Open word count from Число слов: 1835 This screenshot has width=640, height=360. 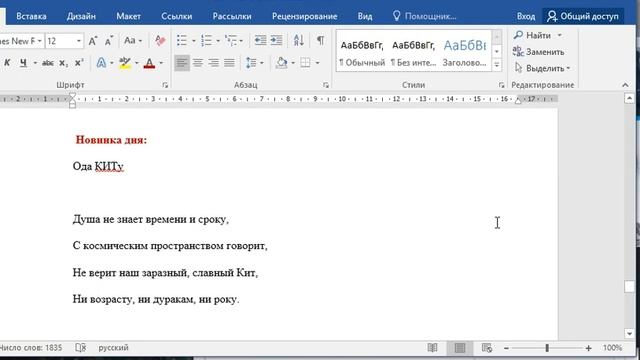pyautogui.click(x=31, y=348)
